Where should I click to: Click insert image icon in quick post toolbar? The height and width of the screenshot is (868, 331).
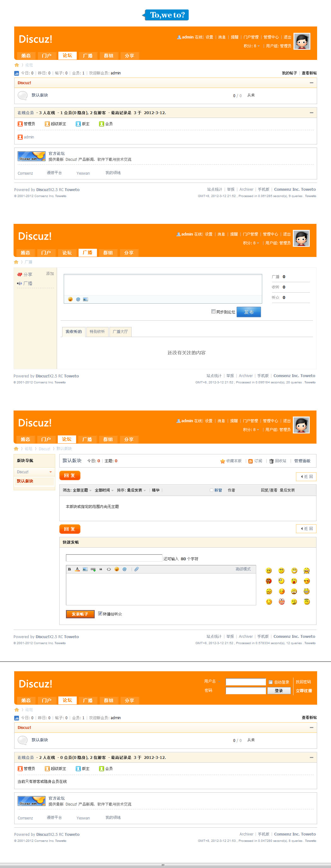pyautogui.click(x=85, y=569)
